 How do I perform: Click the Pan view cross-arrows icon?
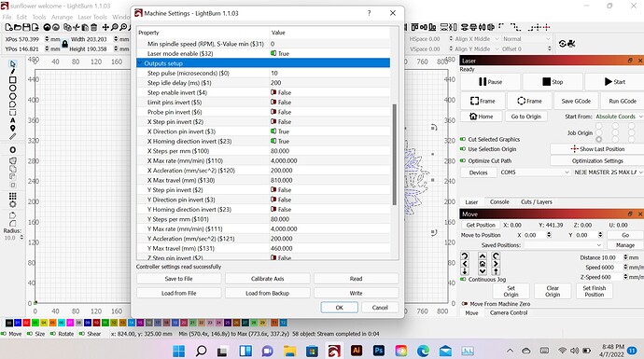click(x=105, y=27)
